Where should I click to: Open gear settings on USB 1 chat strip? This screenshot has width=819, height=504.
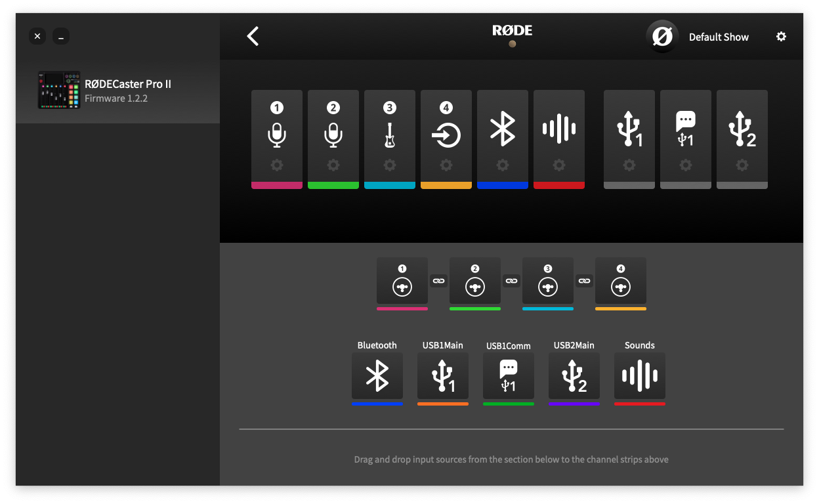point(686,165)
